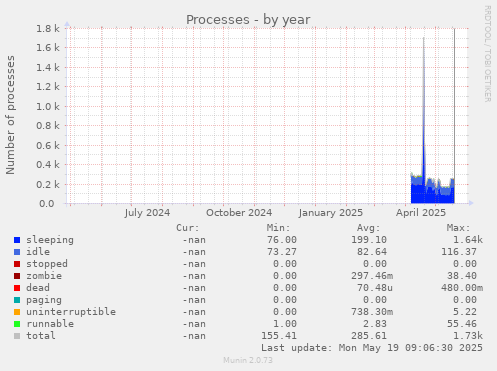Screen dimensions: 497x371
Task: Click the 'uninterruptible' legend label
Action: (71, 312)
